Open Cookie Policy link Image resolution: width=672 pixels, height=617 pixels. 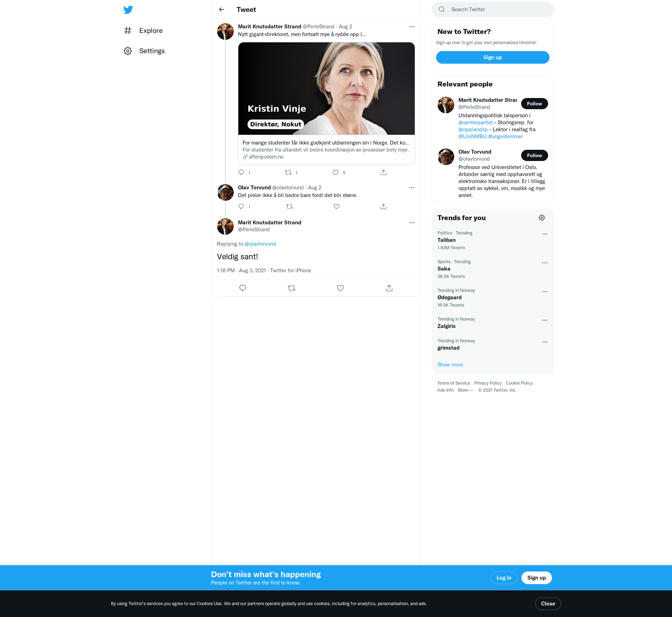coord(519,383)
